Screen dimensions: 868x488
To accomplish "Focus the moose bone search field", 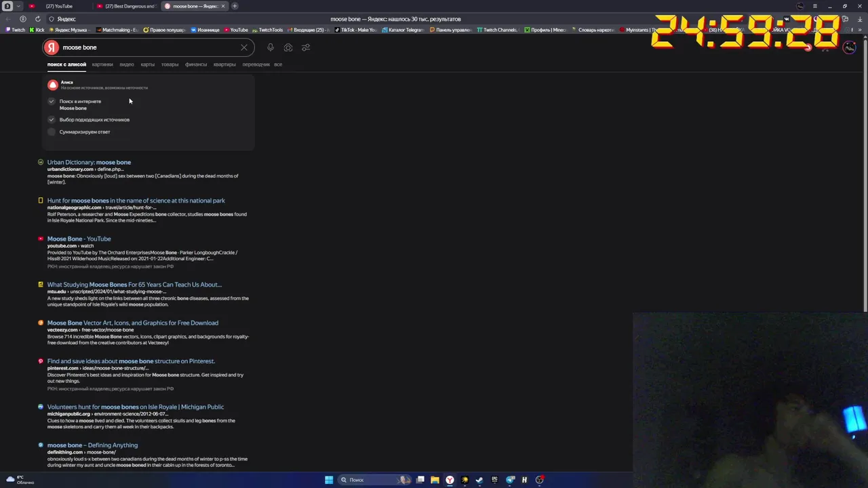I will pyautogui.click(x=149, y=47).
